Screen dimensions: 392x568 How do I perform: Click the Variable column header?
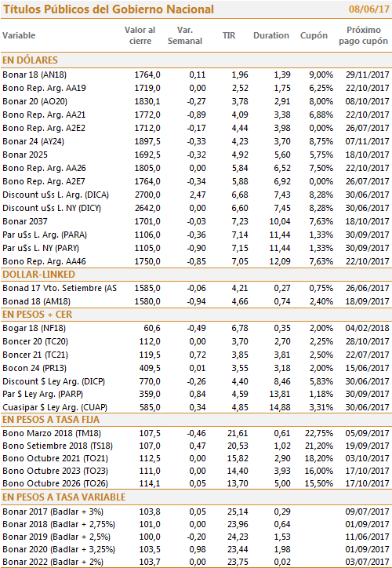click(x=19, y=35)
